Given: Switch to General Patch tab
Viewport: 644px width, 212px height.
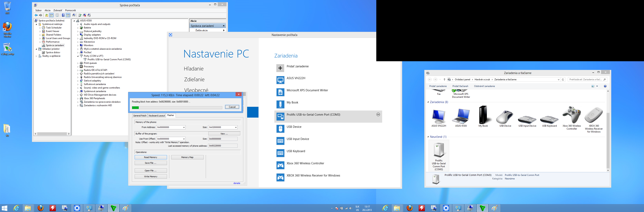Looking at the screenshot, I should click(140, 116).
